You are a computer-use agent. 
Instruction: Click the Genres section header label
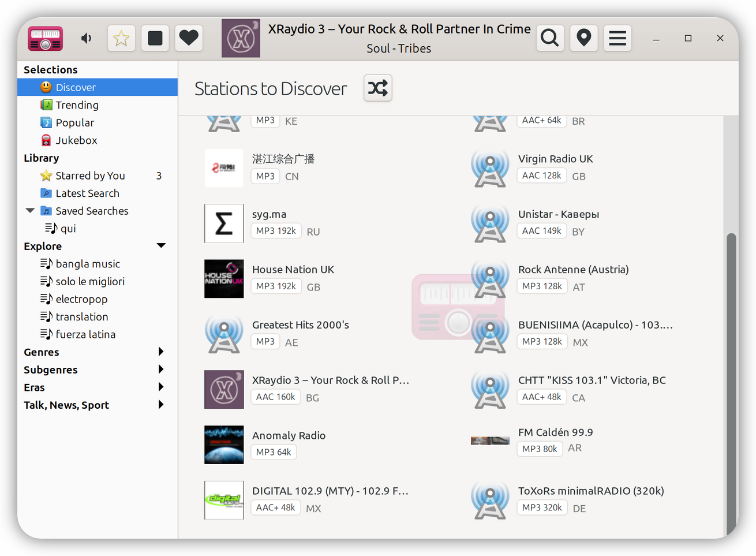coord(42,352)
